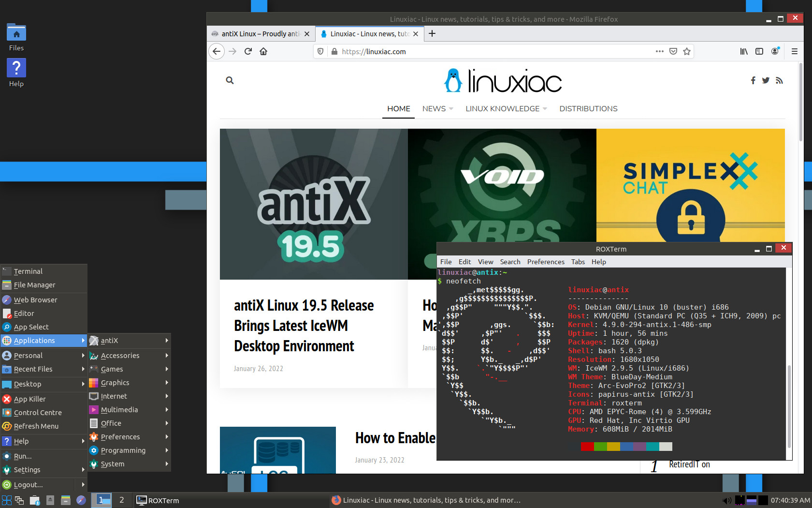Open ROXTerm Edit menu
The height and width of the screenshot is (508, 812).
tap(464, 262)
